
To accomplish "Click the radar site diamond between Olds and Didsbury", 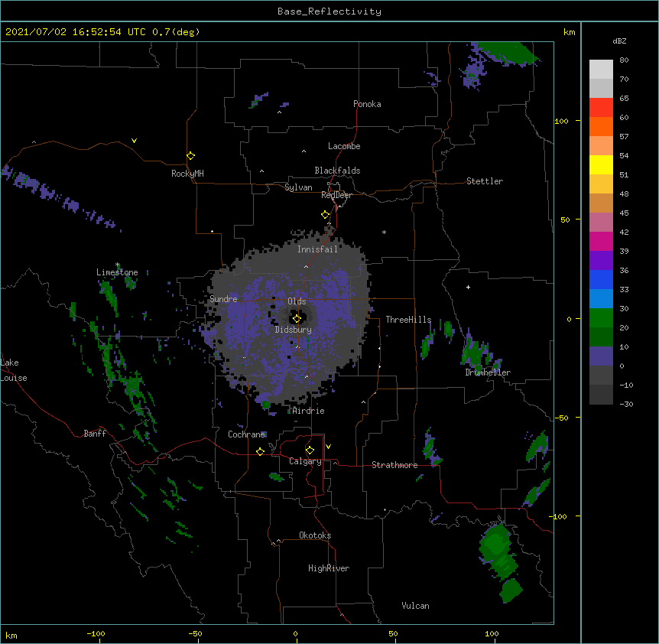I will coord(297,319).
